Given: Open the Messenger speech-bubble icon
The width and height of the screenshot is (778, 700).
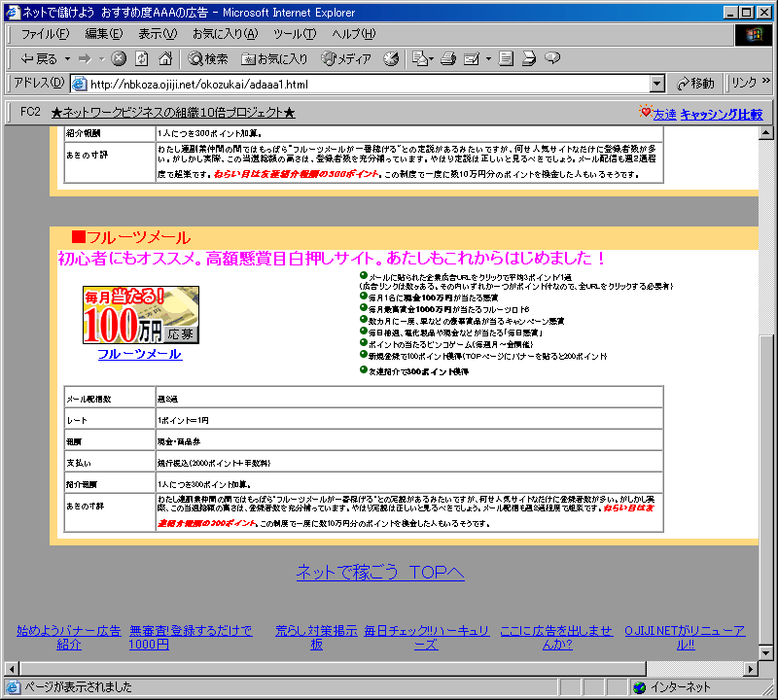Looking at the screenshot, I should pyautogui.click(x=552, y=58).
